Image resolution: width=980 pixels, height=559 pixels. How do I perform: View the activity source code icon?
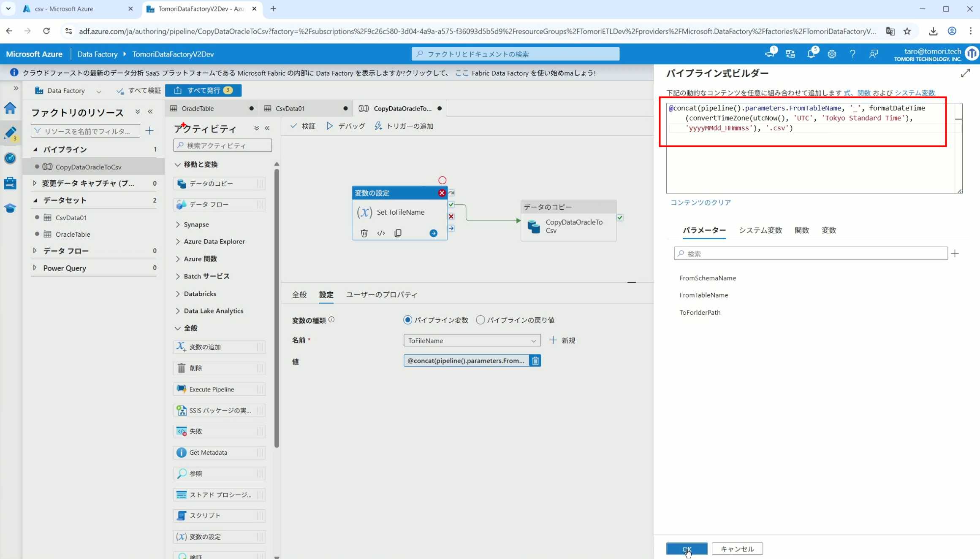pyautogui.click(x=381, y=233)
